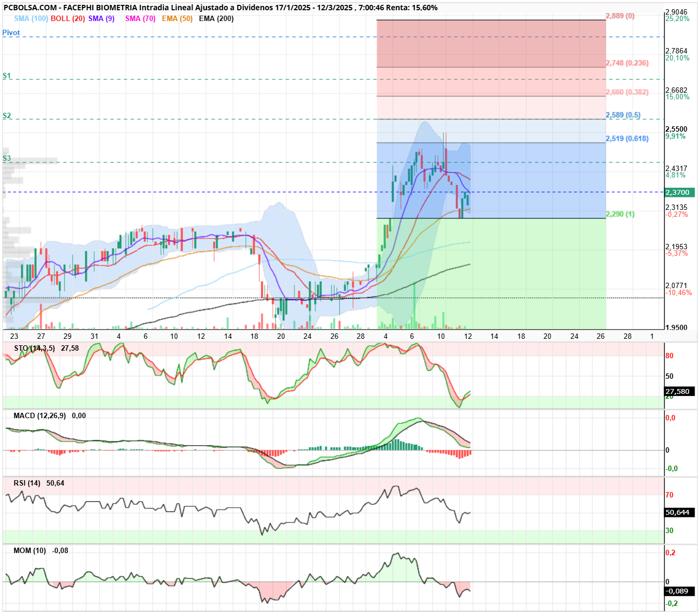
Task: Click the Pivot level label
Action: 11,32
